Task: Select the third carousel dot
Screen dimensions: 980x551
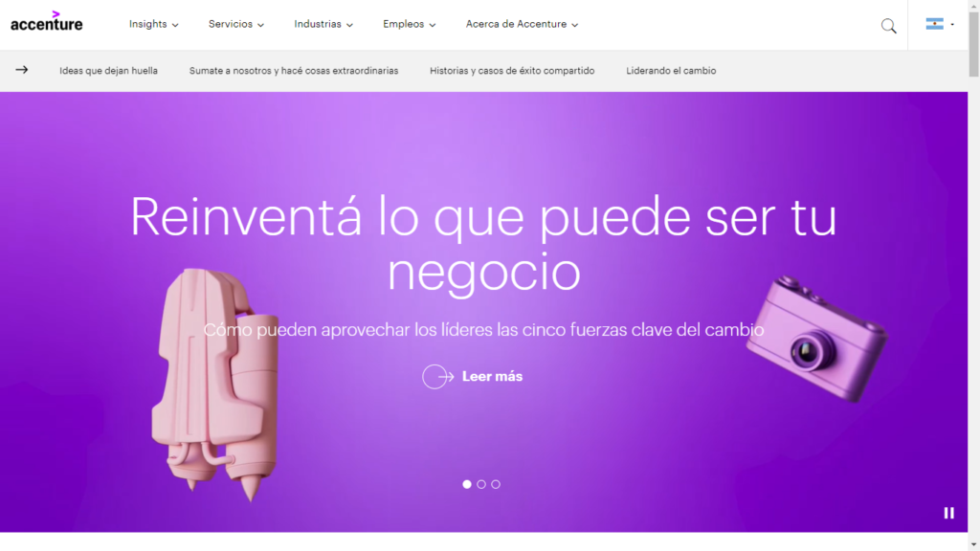Action: (x=496, y=484)
